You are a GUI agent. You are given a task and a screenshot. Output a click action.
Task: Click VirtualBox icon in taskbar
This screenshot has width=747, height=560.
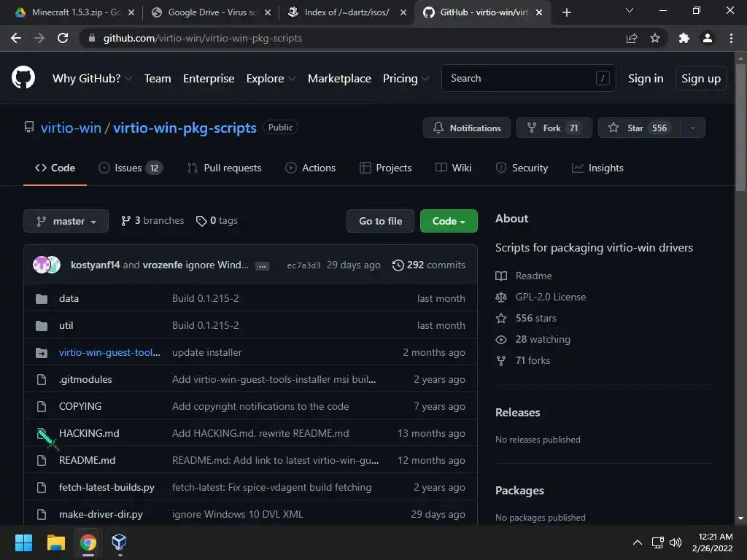pyautogui.click(x=119, y=542)
